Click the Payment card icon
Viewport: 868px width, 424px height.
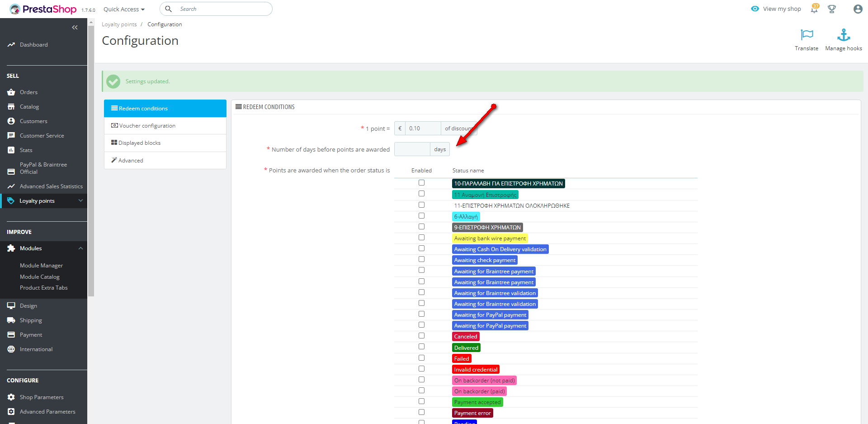[11, 335]
